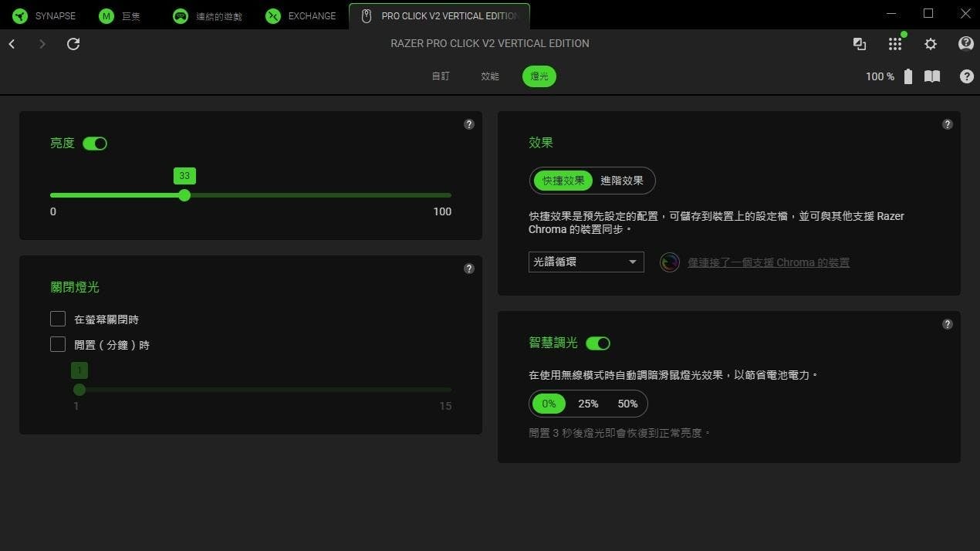
Task: Click the Chroma sync circle icon
Action: (x=670, y=262)
